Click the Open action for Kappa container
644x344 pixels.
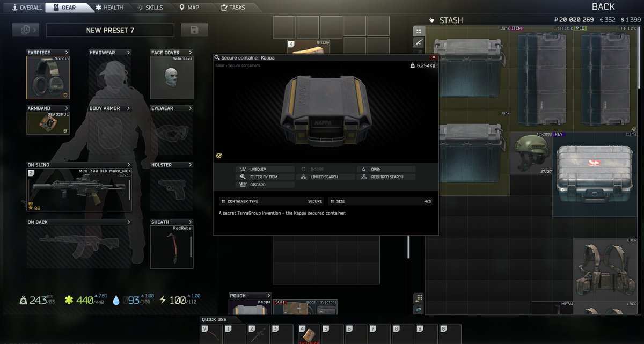[386, 169]
